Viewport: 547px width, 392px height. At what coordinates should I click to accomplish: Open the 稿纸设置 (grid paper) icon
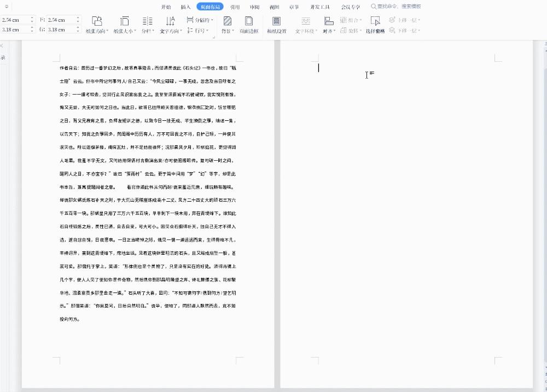[x=277, y=22]
